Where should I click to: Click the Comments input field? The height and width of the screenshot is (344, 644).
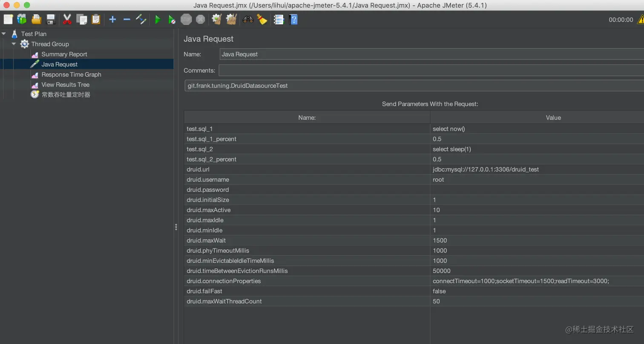coord(431,70)
